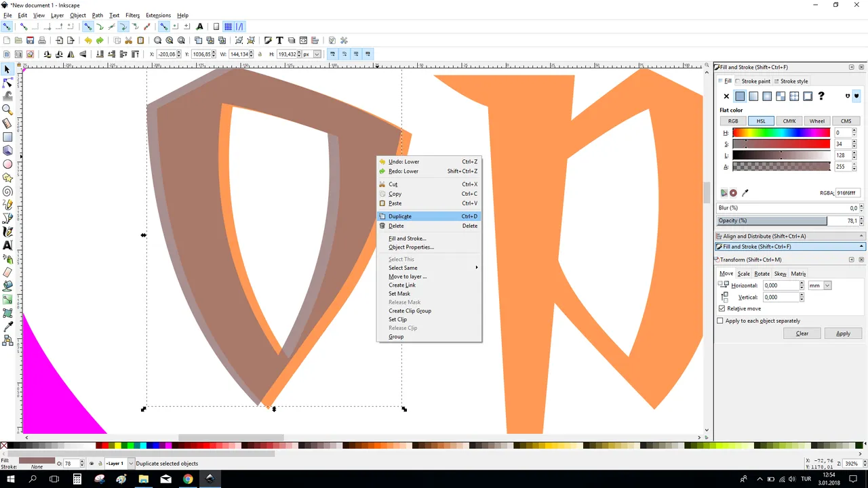The height and width of the screenshot is (488, 868).
Task: Select the Node edit tool
Action: pos(7,83)
